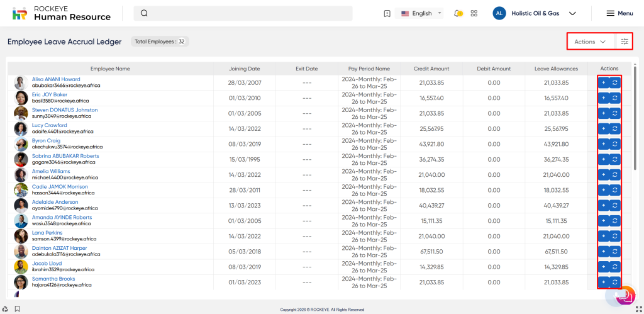Click the refresh icon for Eric JOY Baker
This screenshot has height=314, width=644.
[x=615, y=98]
